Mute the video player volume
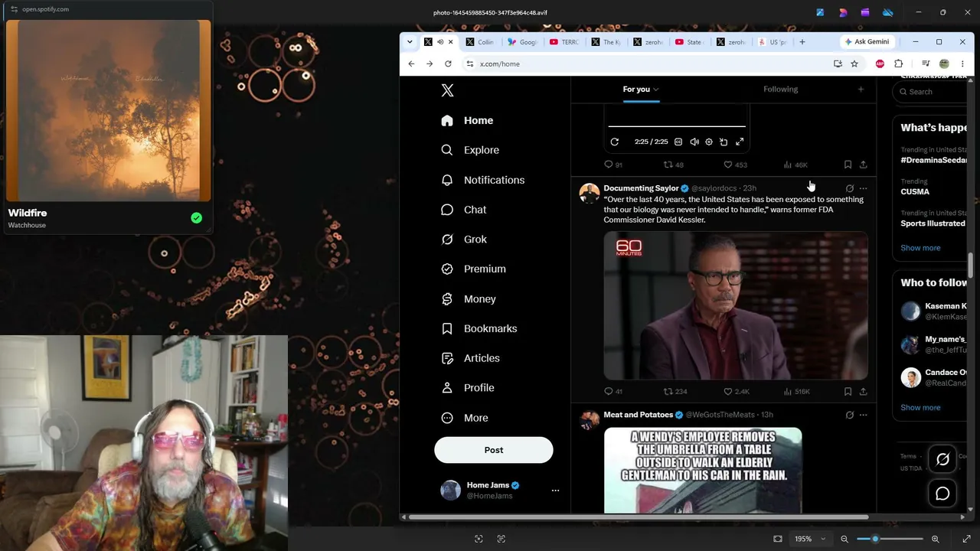This screenshot has width=980, height=551. point(694,142)
